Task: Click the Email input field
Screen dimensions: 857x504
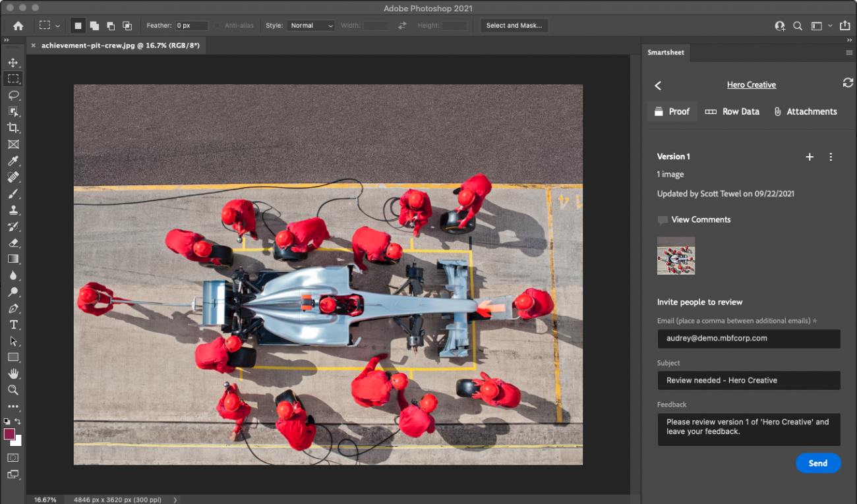Action: pyautogui.click(x=748, y=339)
